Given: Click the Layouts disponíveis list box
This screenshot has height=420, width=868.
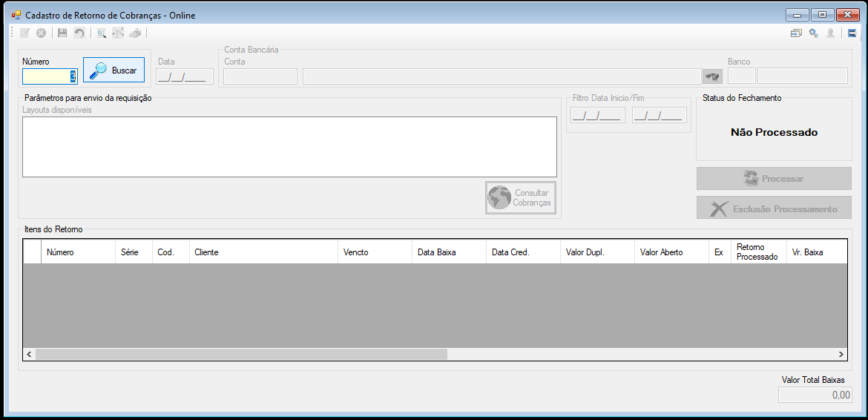Looking at the screenshot, I should (x=289, y=147).
